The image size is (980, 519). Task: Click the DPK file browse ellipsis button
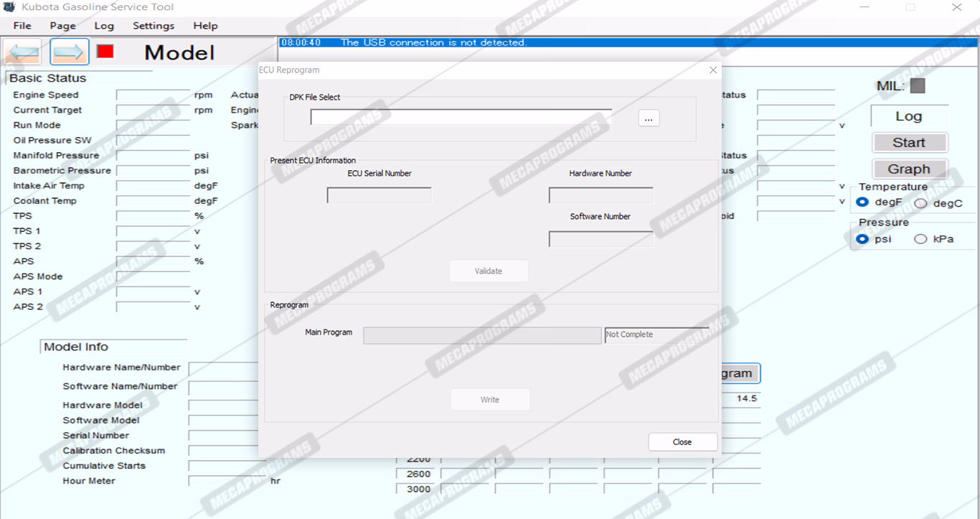pyautogui.click(x=649, y=119)
